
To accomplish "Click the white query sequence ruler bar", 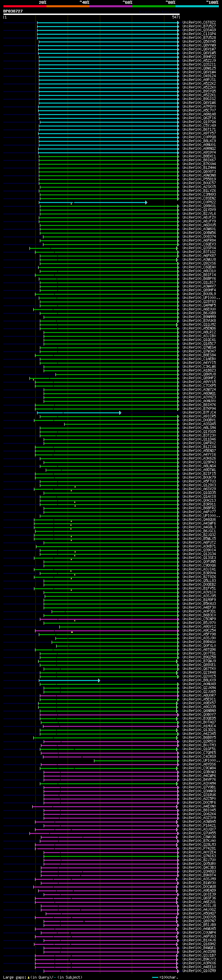I will point(91,14).
